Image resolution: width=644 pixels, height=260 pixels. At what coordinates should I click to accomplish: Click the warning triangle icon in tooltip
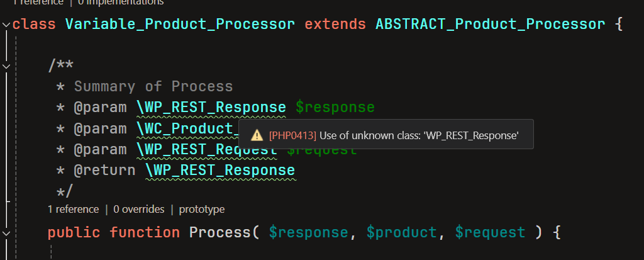[x=257, y=135]
